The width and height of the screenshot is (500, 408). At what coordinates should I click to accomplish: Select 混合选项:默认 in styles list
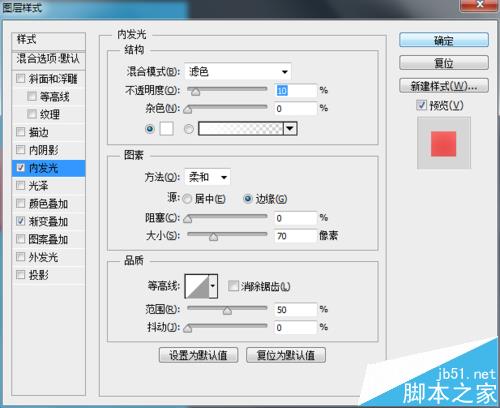[x=48, y=59]
